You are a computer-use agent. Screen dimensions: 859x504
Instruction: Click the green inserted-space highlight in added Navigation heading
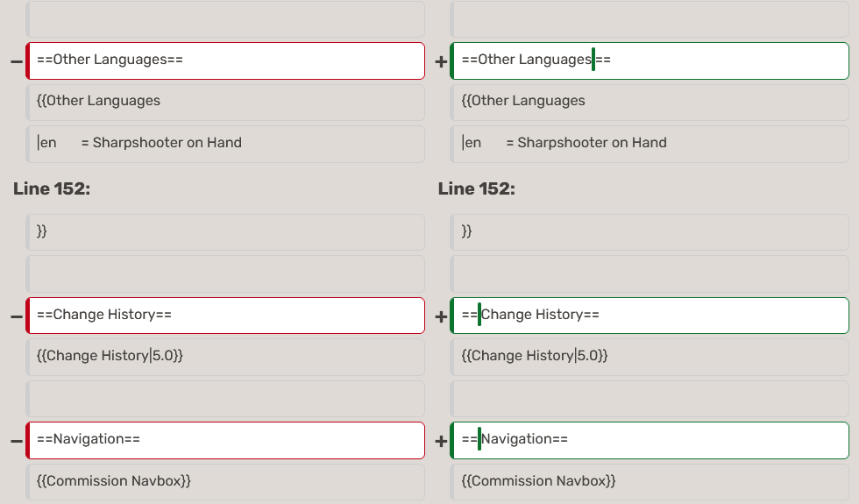point(479,438)
